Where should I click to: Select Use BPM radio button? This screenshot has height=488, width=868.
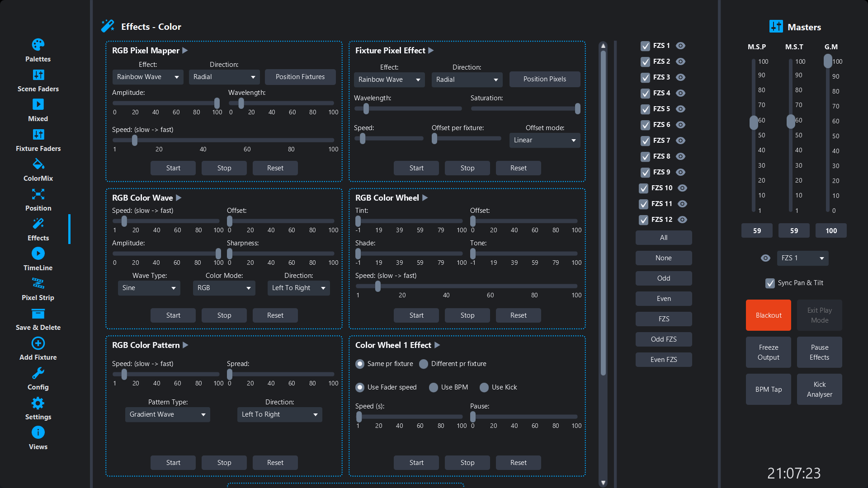click(434, 388)
